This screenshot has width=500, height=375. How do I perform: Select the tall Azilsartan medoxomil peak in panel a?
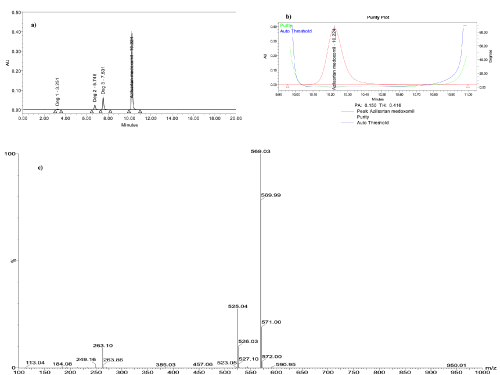(x=132, y=70)
